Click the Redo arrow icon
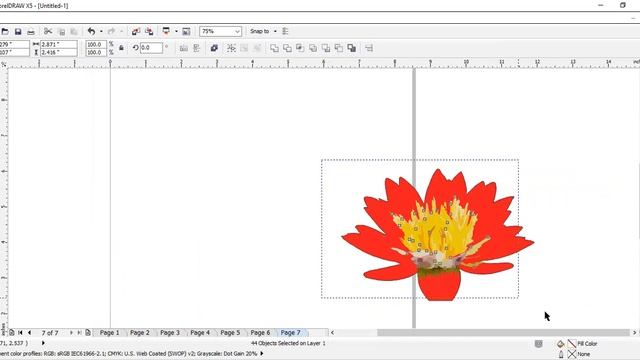Viewport: 640px width, 360px height. click(111, 31)
